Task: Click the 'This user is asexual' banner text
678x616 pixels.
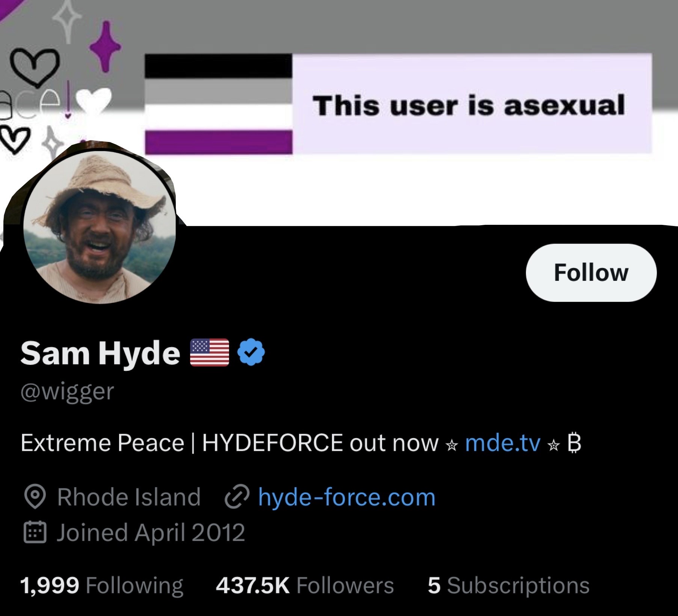Action: click(469, 105)
